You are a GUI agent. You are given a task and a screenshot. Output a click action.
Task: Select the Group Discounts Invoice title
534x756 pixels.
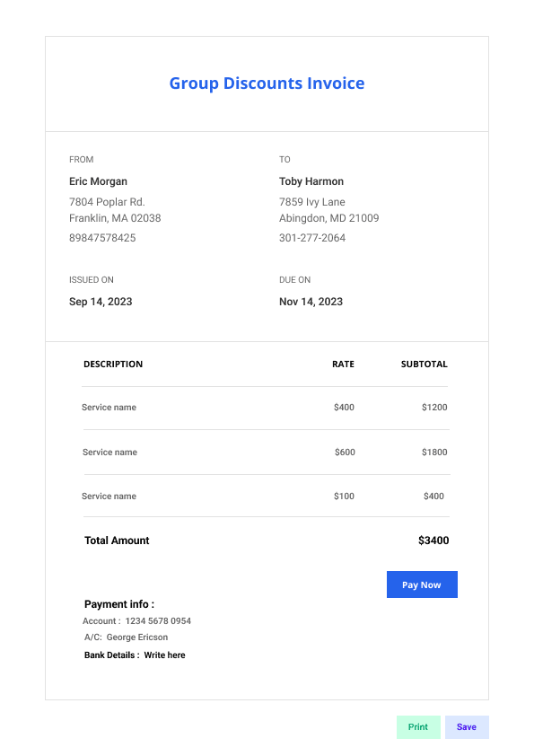[267, 84]
